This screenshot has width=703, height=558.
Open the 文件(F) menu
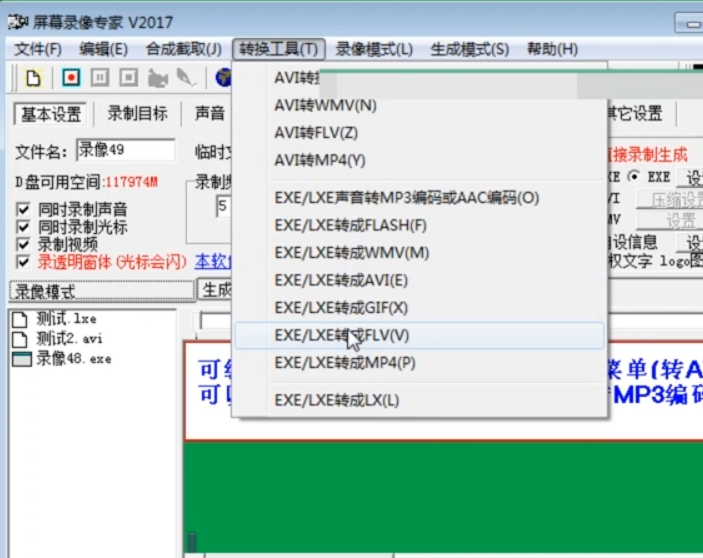tap(38, 49)
